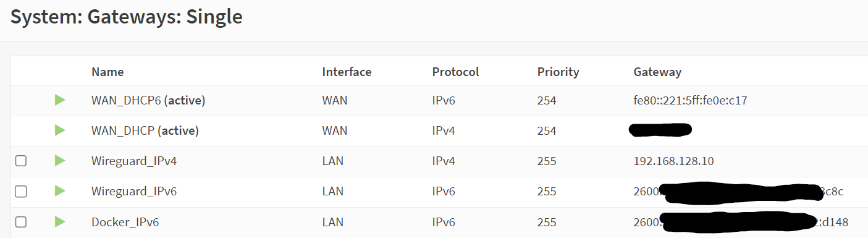Tick the Wireguard_IPv4 row checkbox
The width and height of the screenshot is (868, 238).
21,161
